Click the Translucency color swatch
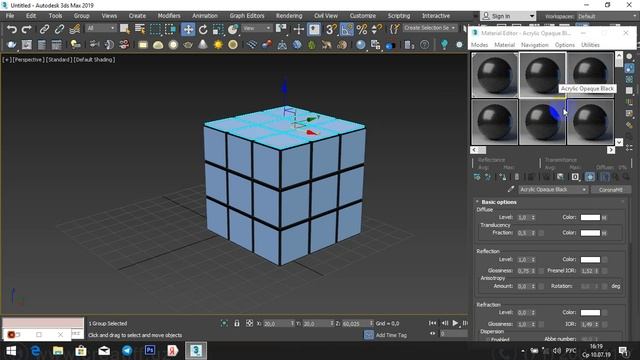Image resolution: width=640 pixels, height=360 pixels. pyautogui.click(x=590, y=233)
